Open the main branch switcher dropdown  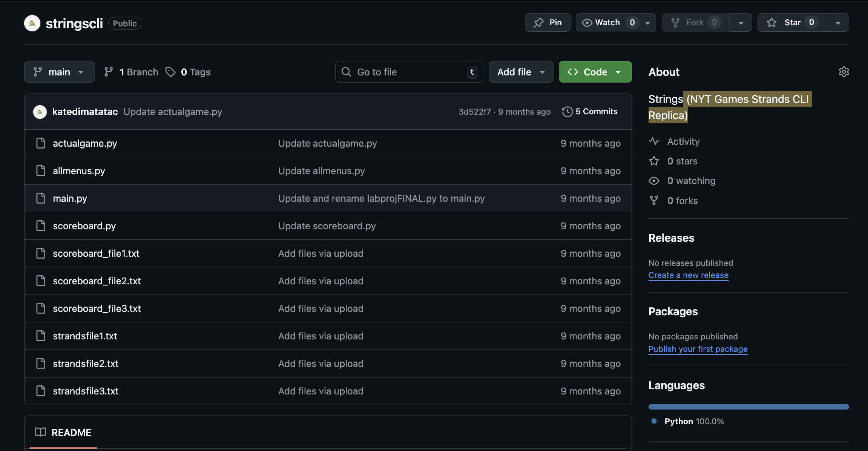tap(60, 72)
